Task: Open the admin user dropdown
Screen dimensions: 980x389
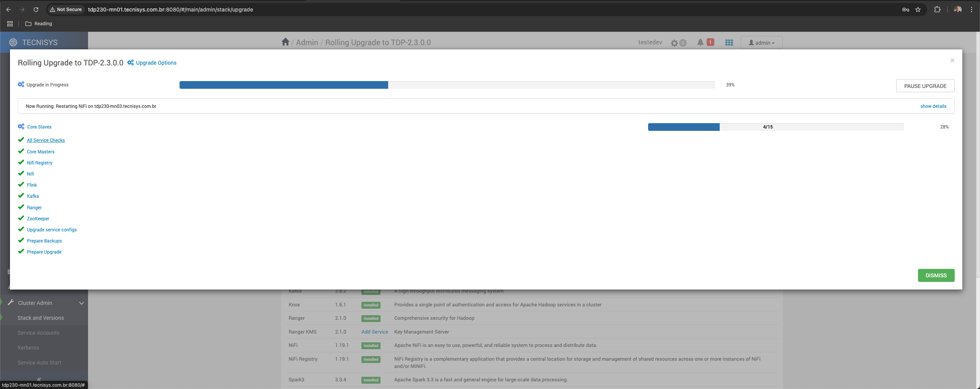Action: pos(761,42)
